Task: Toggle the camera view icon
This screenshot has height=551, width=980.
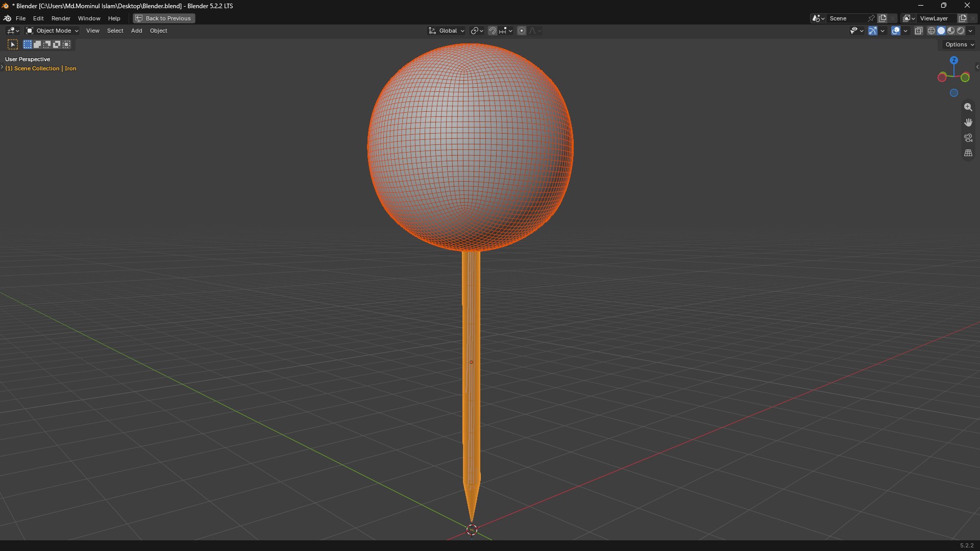Action: pos(968,138)
